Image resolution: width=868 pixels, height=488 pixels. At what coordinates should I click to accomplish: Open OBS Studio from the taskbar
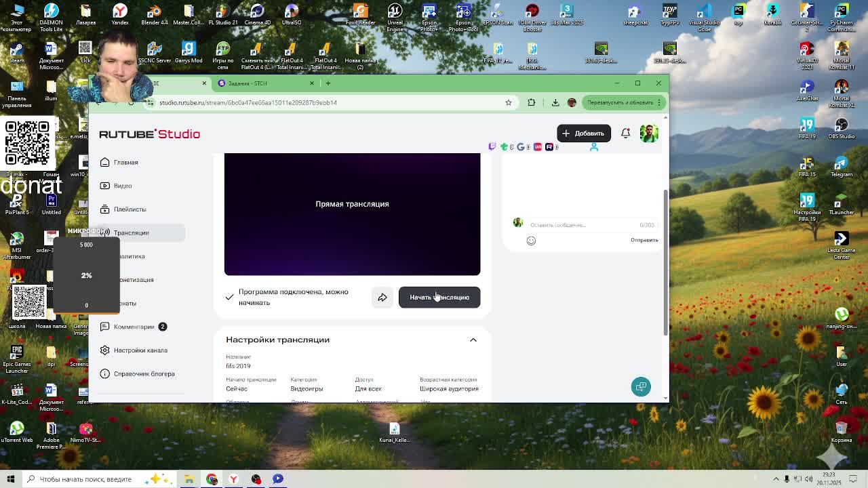click(256, 479)
